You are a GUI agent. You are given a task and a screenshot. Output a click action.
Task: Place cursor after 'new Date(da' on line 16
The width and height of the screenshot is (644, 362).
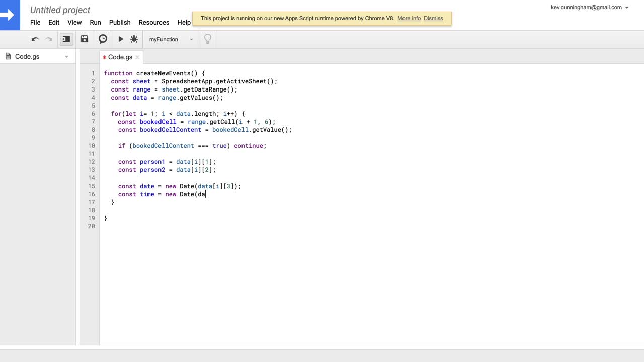[x=206, y=194]
